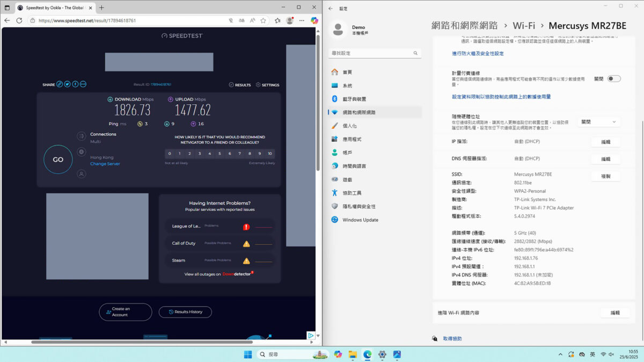Click the Edge tab actions menu icon
Screen dimensions: 644x362
coord(7,8)
